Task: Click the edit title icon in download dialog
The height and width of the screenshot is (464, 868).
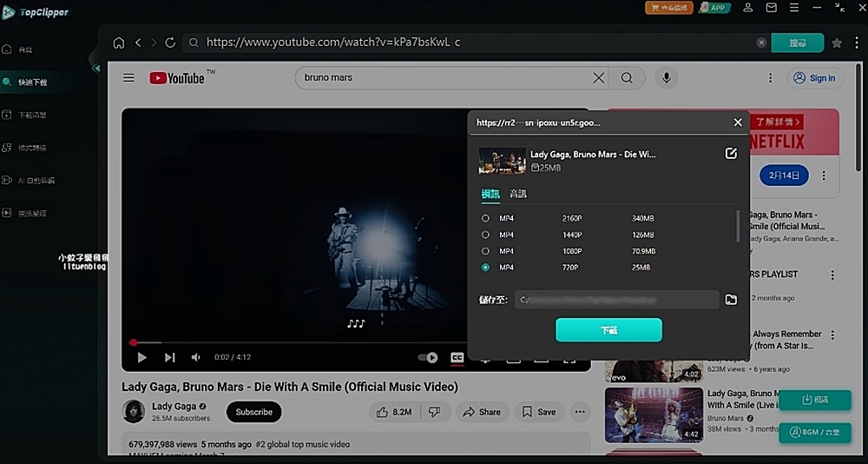Action: pos(731,154)
